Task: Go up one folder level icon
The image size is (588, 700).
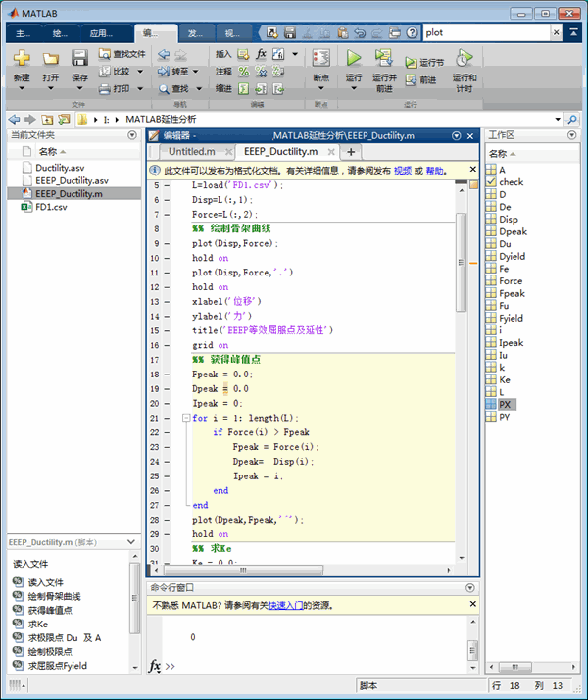Action: 47,120
